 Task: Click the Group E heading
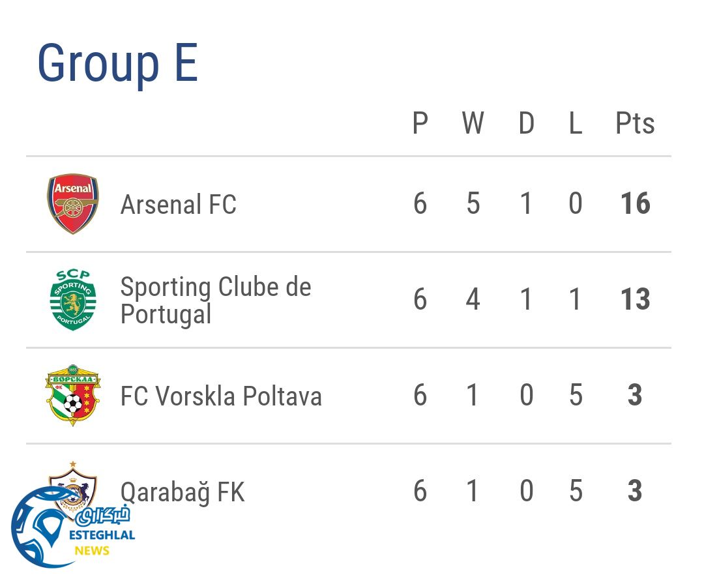coord(117,63)
